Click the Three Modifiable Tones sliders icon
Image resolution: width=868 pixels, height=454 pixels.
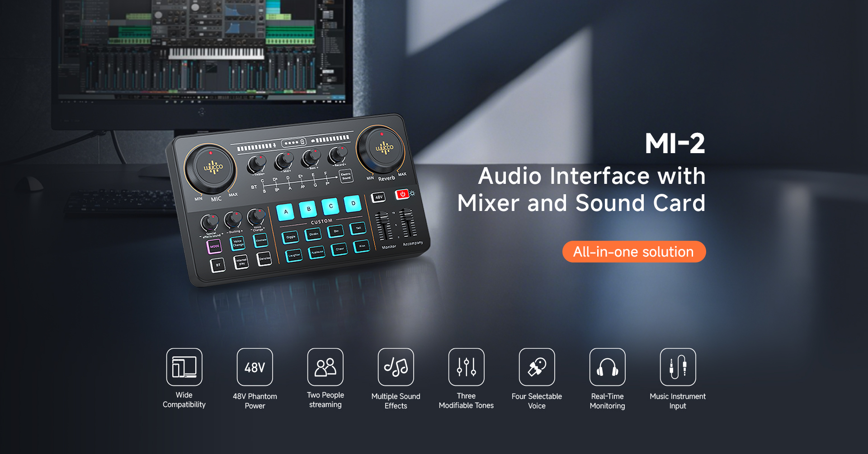click(x=466, y=367)
